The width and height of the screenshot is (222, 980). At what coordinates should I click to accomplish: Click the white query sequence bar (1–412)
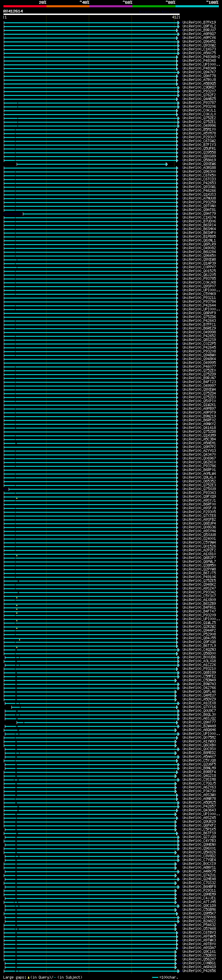[x=92, y=14]
